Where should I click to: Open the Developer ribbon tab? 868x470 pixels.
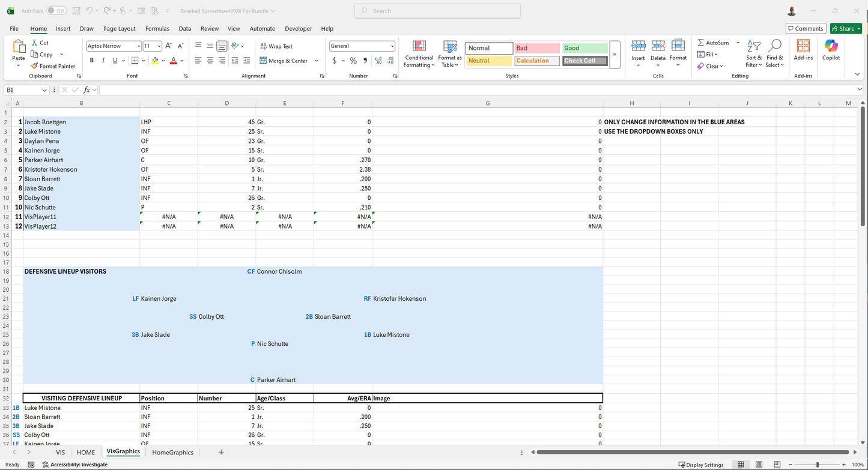299,28
